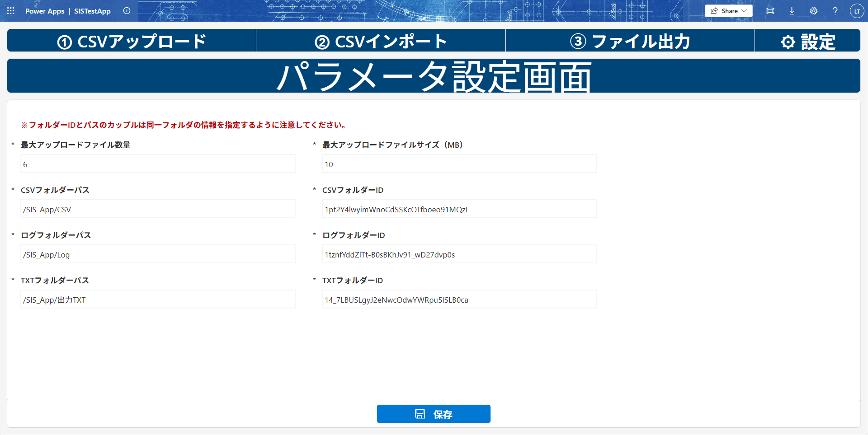Open the 設定 tab with gear icon
This screenshot has height=435, width=868.
[807, 41]
